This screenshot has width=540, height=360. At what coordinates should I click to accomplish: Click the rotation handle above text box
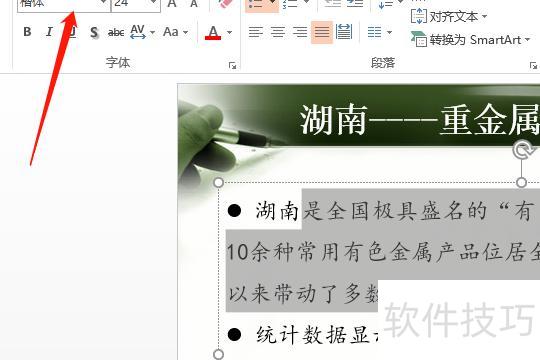(x=522, y=151)
